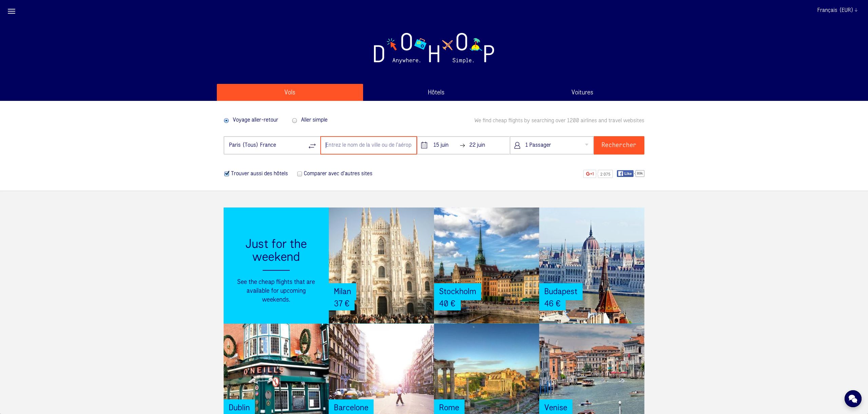Switch to the Voitures tab

[582, 92]
